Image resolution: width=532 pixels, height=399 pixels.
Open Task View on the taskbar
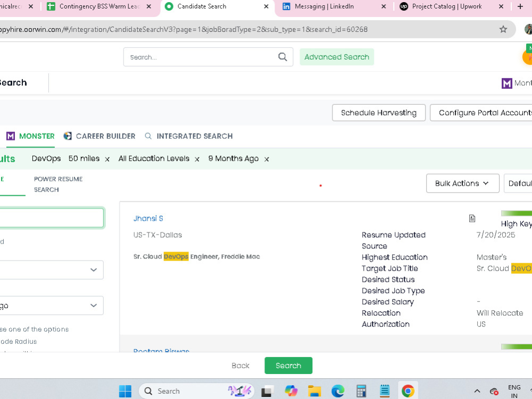point(268,391)
